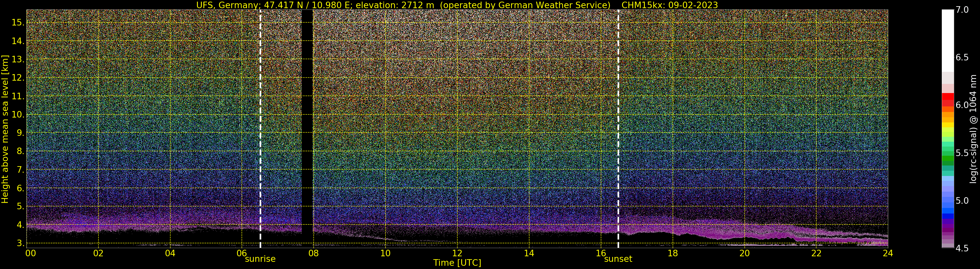Screen dimensions: 980x269
Task: Click the sunrise dashed white vertical marker
Action: (260, 129)
